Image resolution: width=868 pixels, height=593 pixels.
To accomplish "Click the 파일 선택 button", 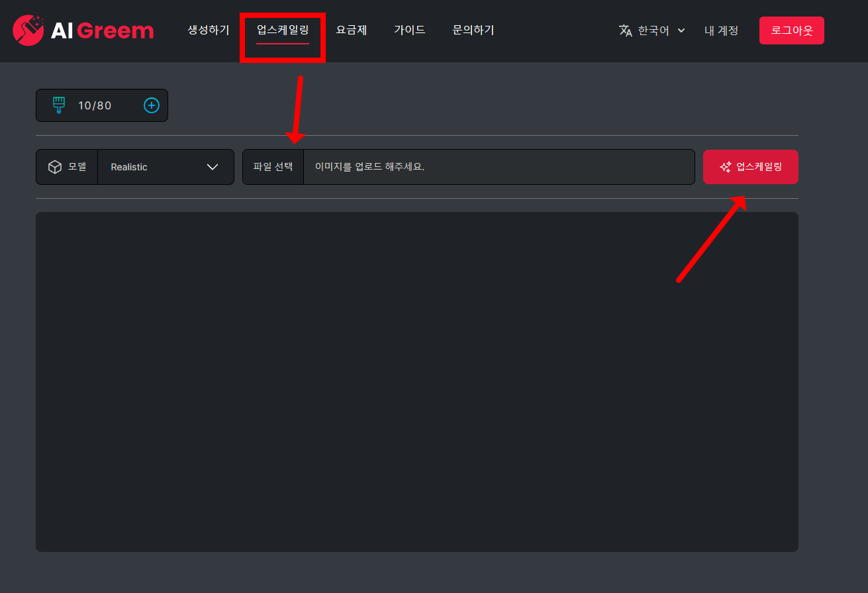I will (x=273, y=167).
